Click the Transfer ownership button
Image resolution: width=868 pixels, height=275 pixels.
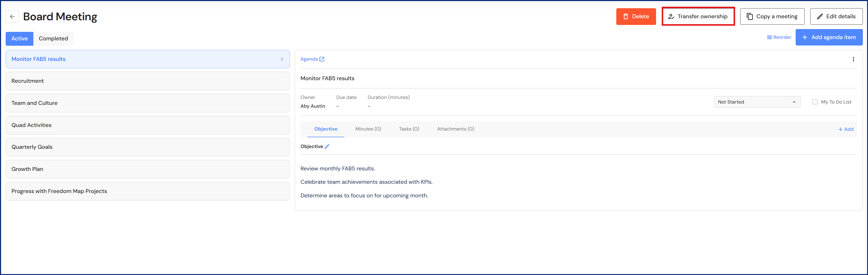coord(698,16)
